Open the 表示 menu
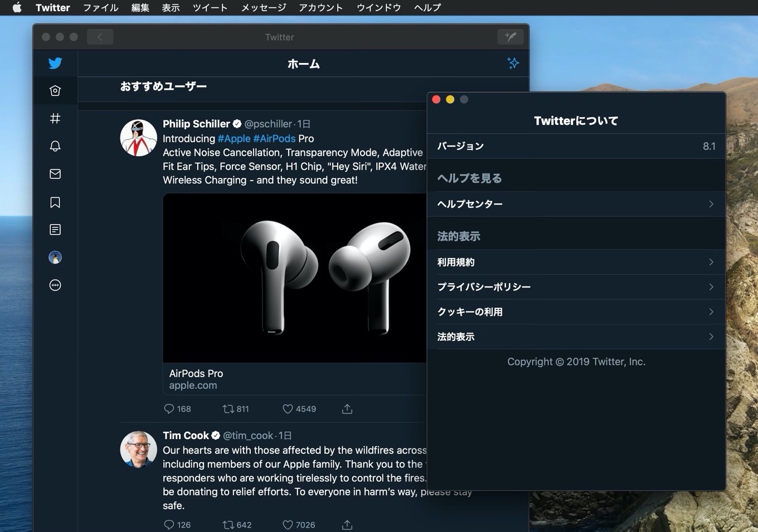Screen dimensions: 758x532 pos(171,7)
